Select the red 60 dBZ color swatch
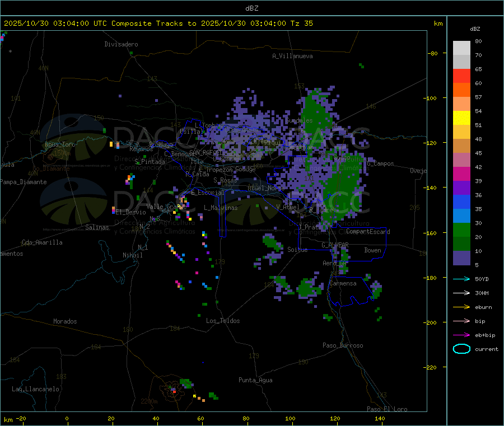This screenshot has width=504, height=426. coord(461,76)
